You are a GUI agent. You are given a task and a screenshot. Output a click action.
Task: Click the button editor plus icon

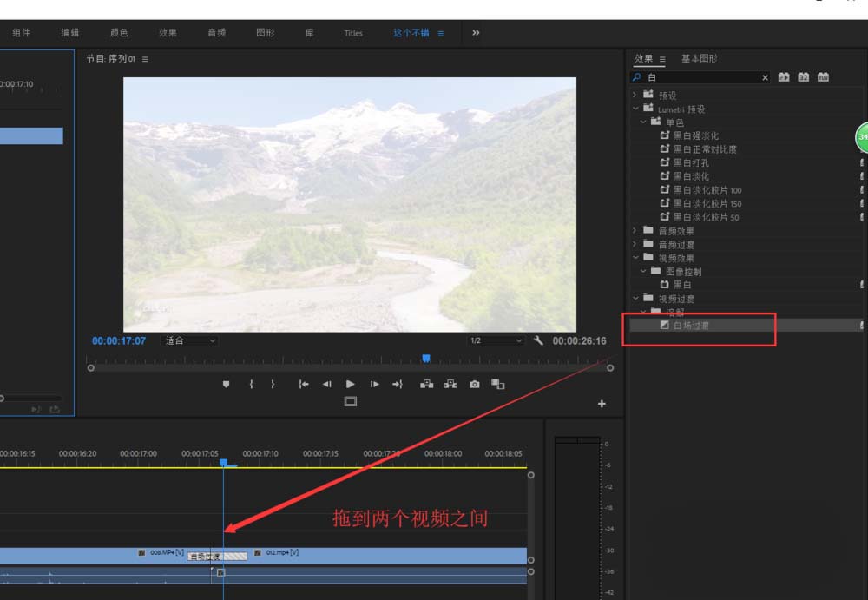(x=602, y=404)
